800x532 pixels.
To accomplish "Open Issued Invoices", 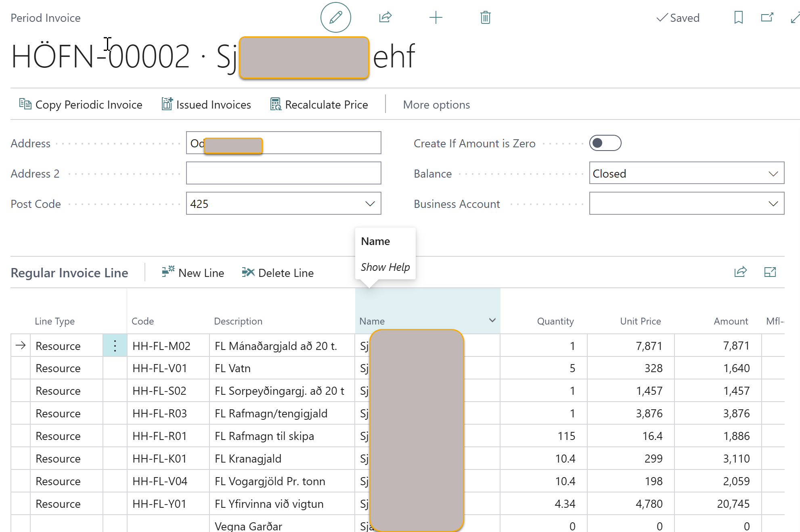I will click(206, 105).
